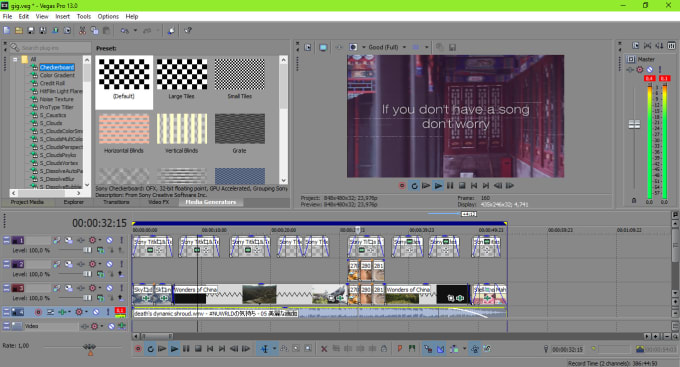This screenshot has height=367, width=680.
Task: Click the Project Video Properties icon in preview
Action: point(308,47)
